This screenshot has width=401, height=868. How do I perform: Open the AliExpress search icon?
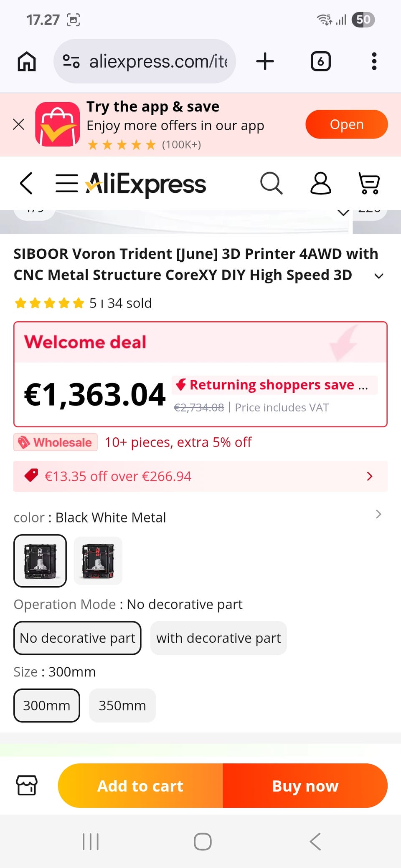point(272,183)
